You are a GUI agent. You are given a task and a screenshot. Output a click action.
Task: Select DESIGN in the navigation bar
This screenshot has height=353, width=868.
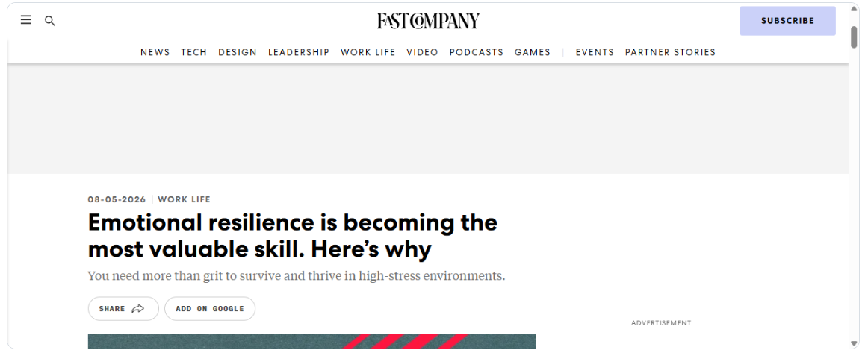pyautogui.click(x=238, y=52)
